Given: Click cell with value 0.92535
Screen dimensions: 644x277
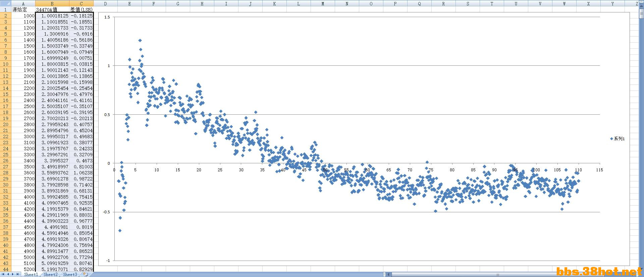Looking at the screenshot, I should coord(81,203).
